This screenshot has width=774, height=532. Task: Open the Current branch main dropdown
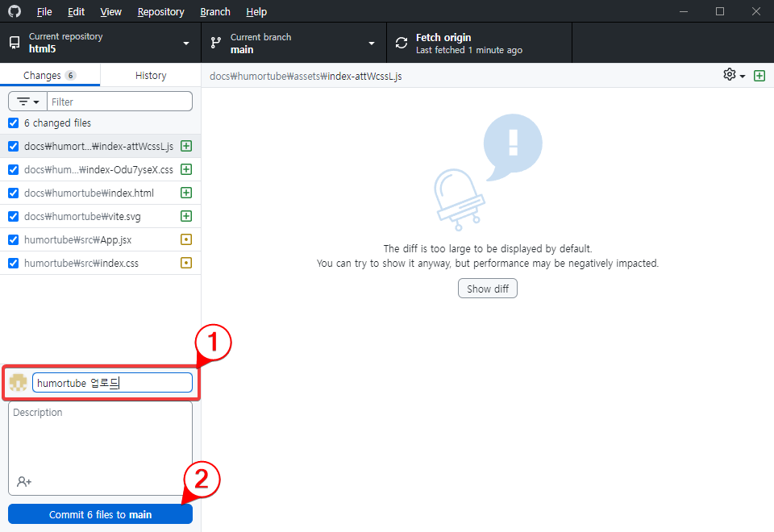pos(293,44)
